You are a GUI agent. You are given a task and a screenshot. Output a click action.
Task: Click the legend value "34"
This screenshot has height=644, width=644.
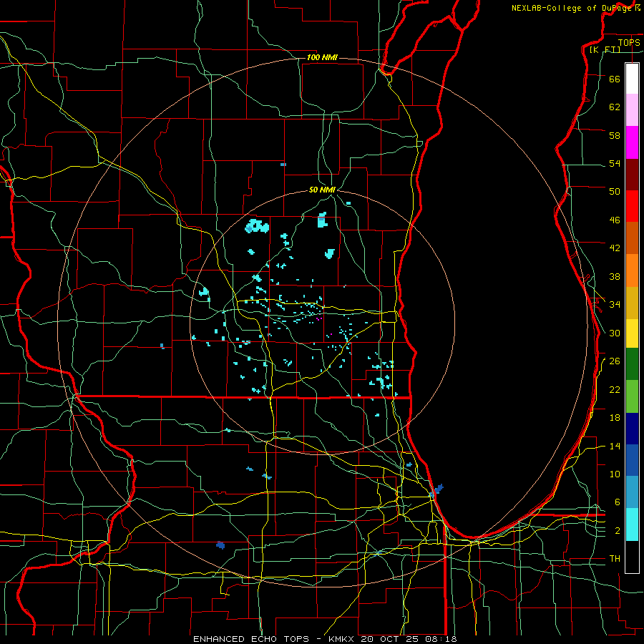click(615, 305)
